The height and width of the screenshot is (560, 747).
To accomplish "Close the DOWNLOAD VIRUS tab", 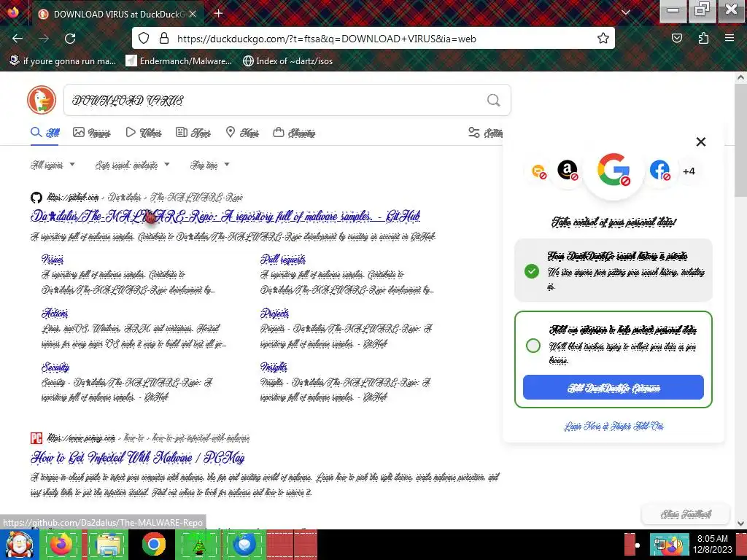I will tap(193, 15).
